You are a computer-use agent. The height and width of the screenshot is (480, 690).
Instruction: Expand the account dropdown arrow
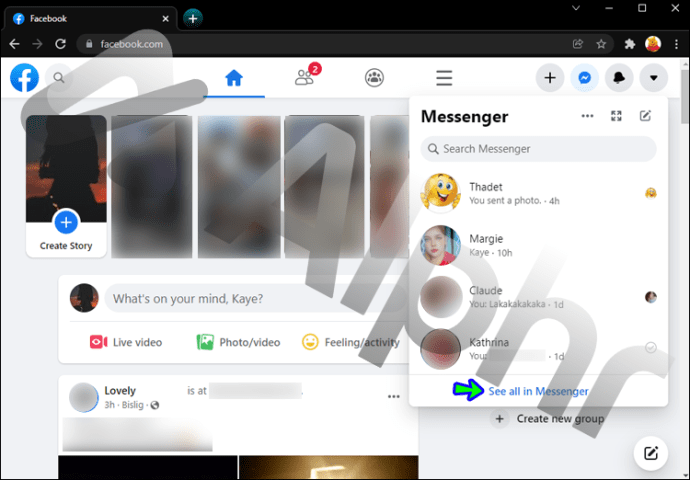click(654, 78)
